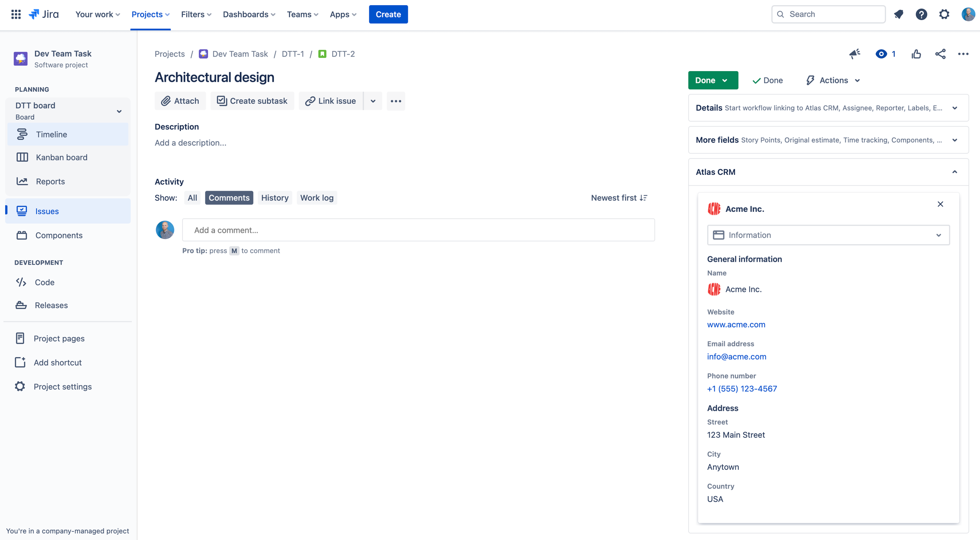Open the www.acme.com website link
Screen dimensions: 980x540
click(x=736, y=325)
